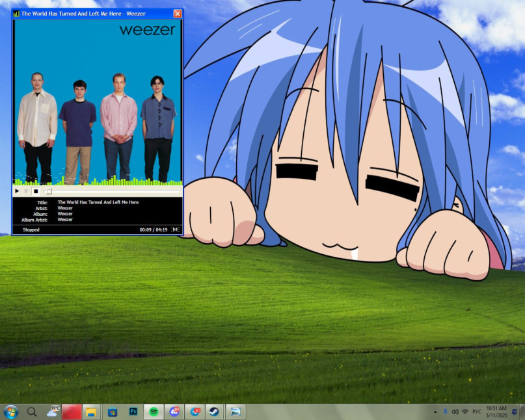The image size is (525, 420).
Task: Open the weather widget showing 19°C
Action: coord(53,412)
